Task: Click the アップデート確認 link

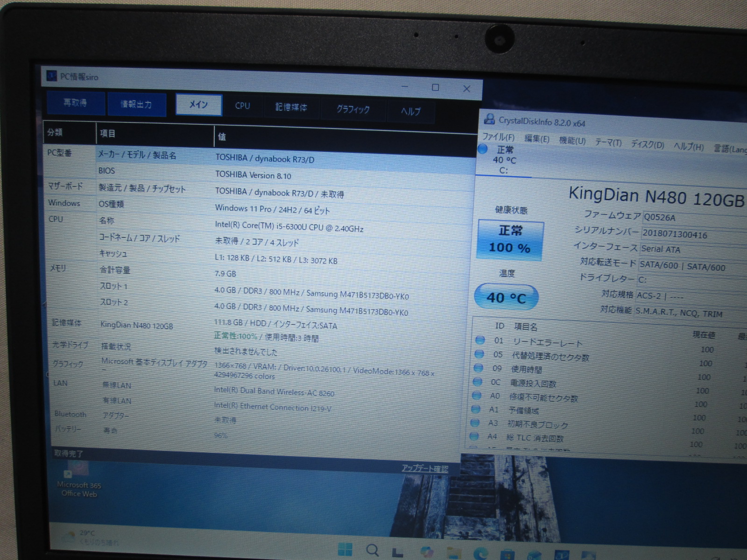Action: [x=425, y=468]
